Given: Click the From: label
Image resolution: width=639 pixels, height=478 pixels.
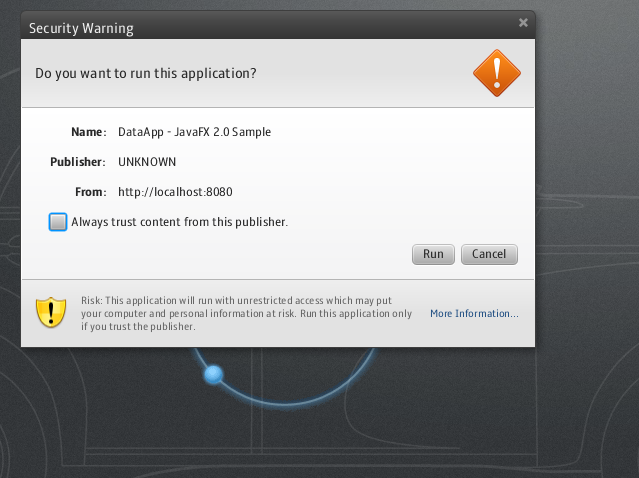Looking at the screenshot, I should pos(90,192).
